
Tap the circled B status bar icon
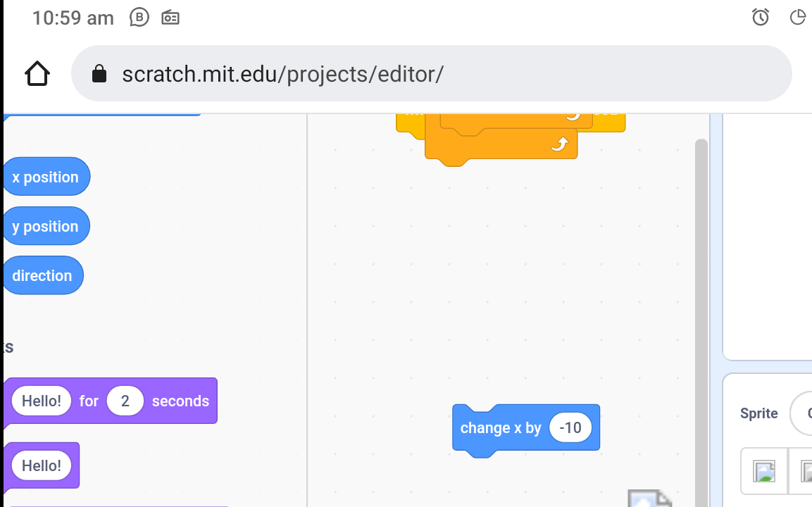(x=139, y=18)
